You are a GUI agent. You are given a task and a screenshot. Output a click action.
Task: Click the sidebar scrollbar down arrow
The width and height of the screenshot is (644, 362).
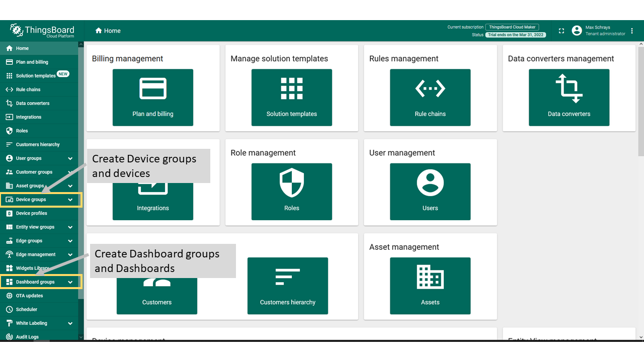[81, 337]
